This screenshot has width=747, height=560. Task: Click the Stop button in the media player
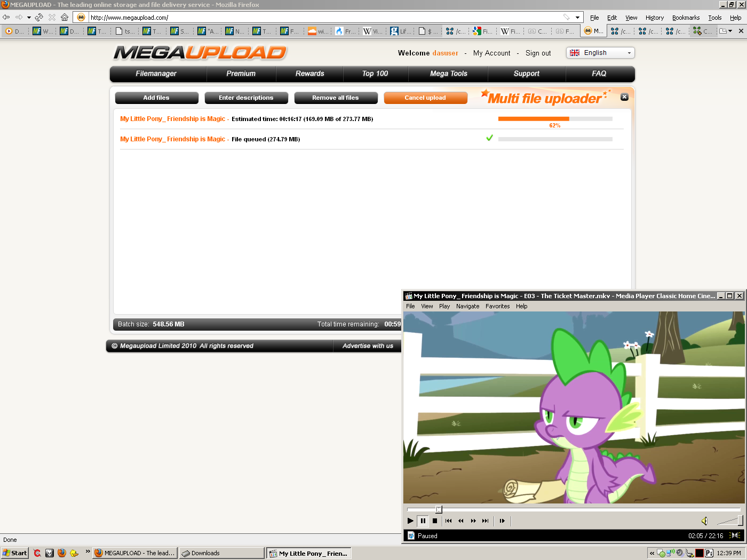pyautogui.click(x=435, y=521)
